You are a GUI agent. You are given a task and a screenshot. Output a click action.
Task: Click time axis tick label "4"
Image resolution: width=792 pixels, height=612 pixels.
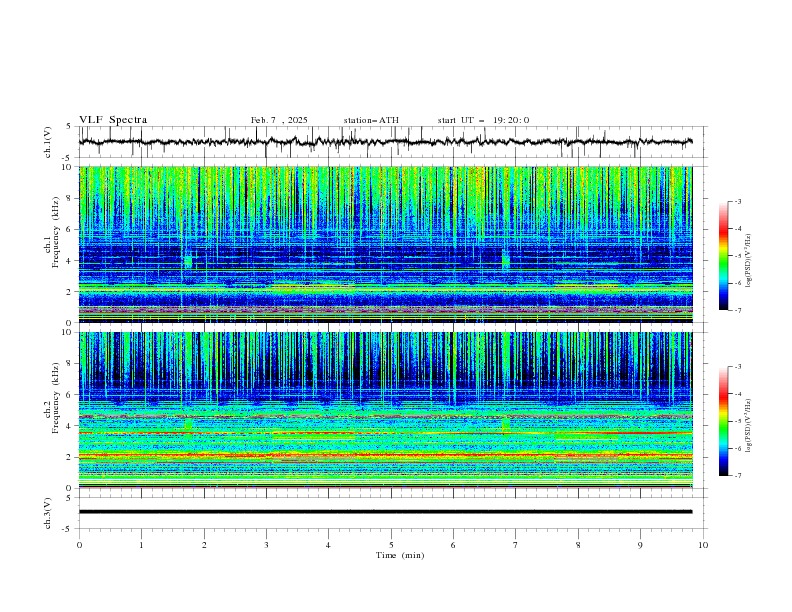coord(328,545)
